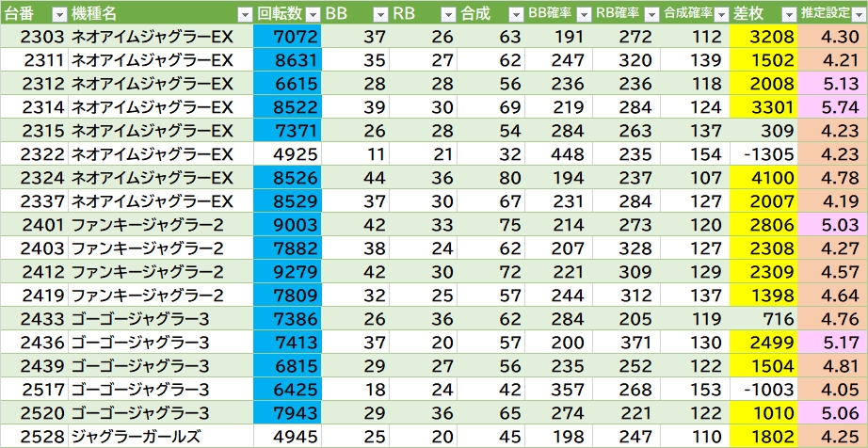Click the negative 差枚 value -1305
The height and width of the screenshot is (448, 868).
[x=763, y=154]
